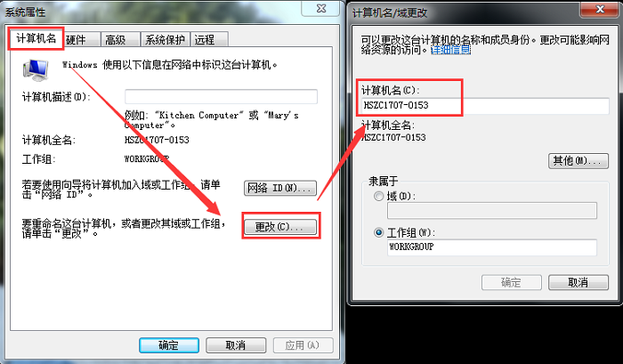Click the 计算机名(C) input field
The width and height of the screenshot is (623, 364).
(485, 106)
